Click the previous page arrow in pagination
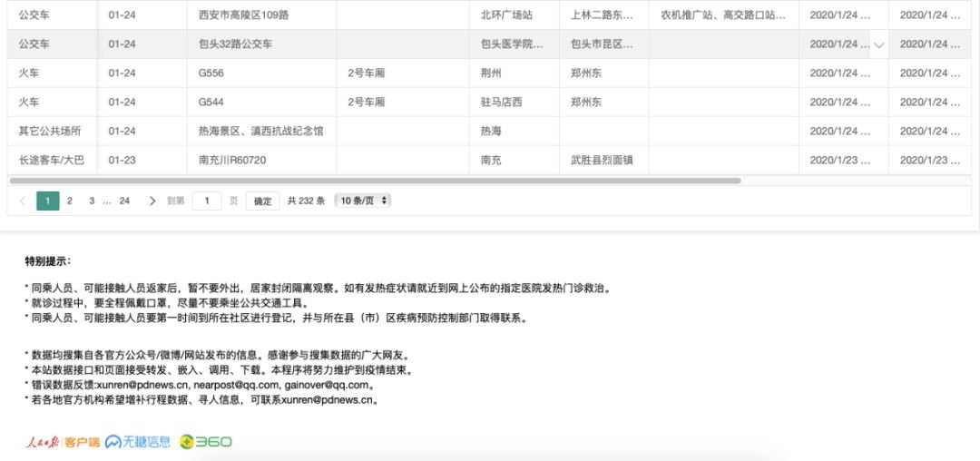This screenshot has height=461, width=980. [23, 201]
